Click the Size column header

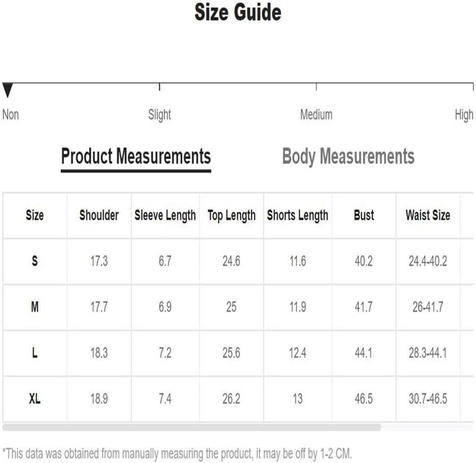(x=35, y=215)
